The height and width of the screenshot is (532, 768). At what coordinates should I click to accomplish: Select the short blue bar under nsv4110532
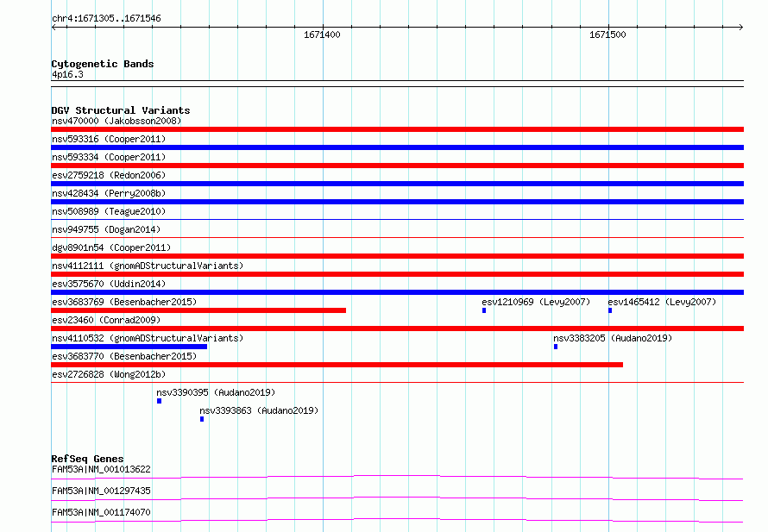pos(129,347)
